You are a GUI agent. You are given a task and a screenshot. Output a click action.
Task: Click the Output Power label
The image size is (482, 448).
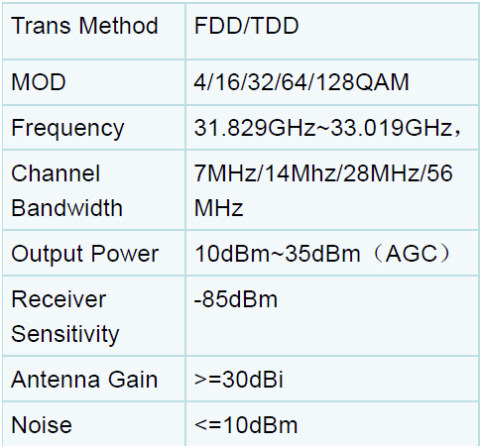click(x=85, y=254)
